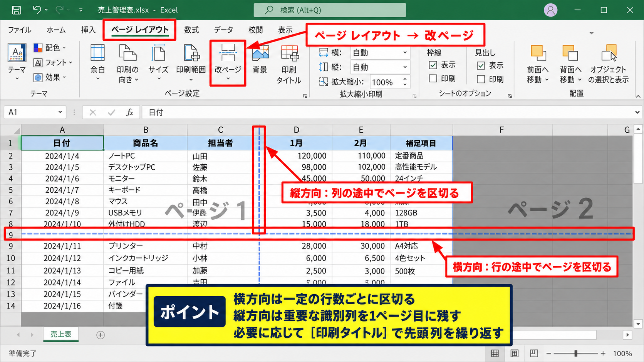Image resolution: width=644 pixels, height=362 pixels.
Task: Open the 改ページ page break tool
Action: click(228, 63)
